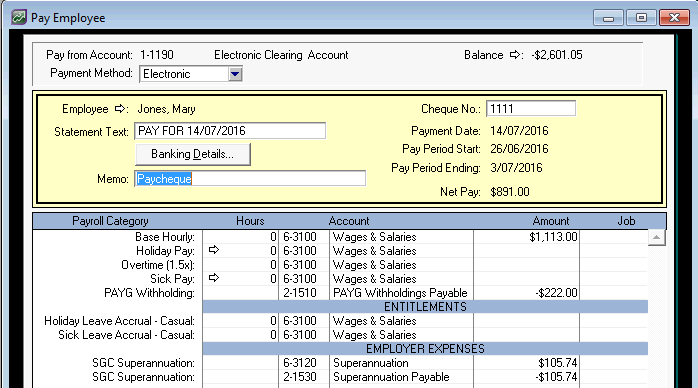The height and width of the screenshot is (388, 698).
Task: Click Overtime (1.5x) hours cell
Action: click(240, 265)
